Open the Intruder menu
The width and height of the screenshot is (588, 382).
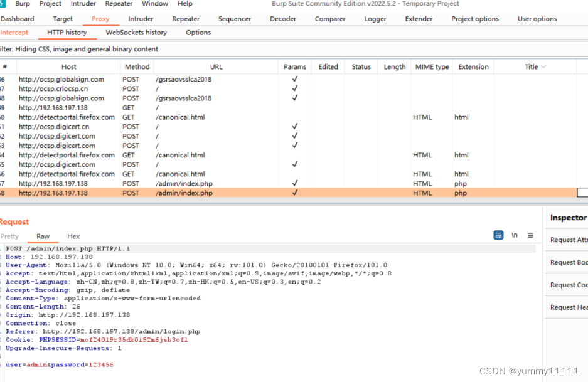pyautogui.click(x=83, y=4)
